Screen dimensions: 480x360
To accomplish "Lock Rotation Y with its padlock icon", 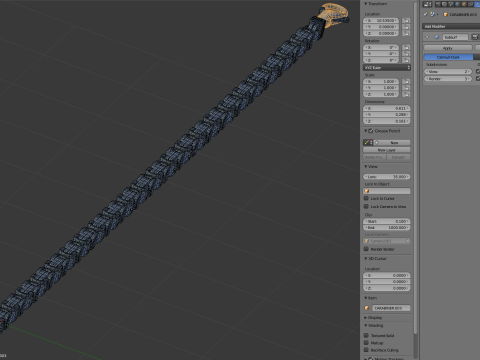I will click(x=406, y=54).
